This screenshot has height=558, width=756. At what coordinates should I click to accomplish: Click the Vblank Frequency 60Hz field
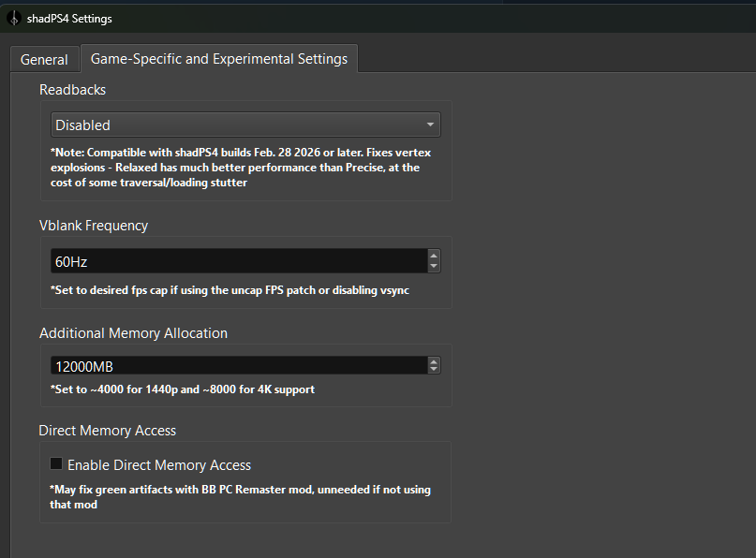point(239,261)
